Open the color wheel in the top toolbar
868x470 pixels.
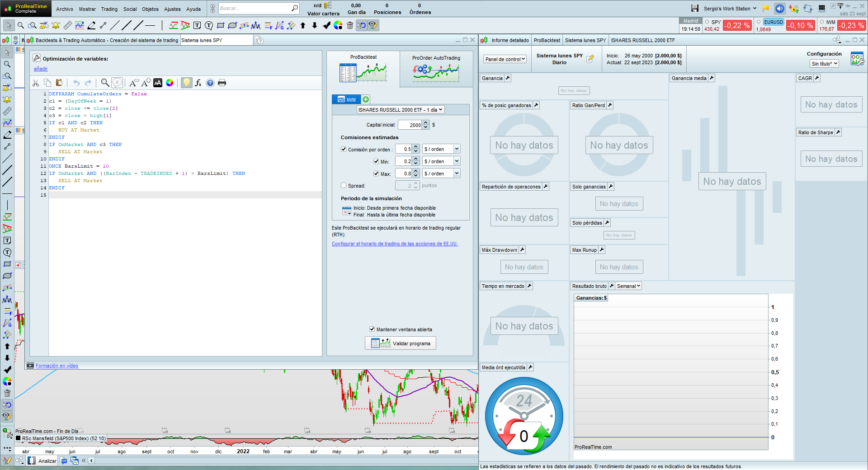338,25
